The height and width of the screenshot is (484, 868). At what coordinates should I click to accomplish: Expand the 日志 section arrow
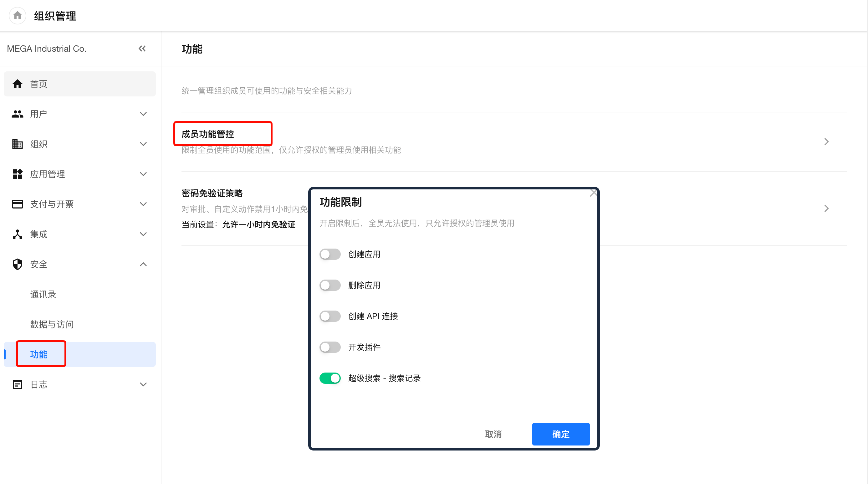(143, 384)
